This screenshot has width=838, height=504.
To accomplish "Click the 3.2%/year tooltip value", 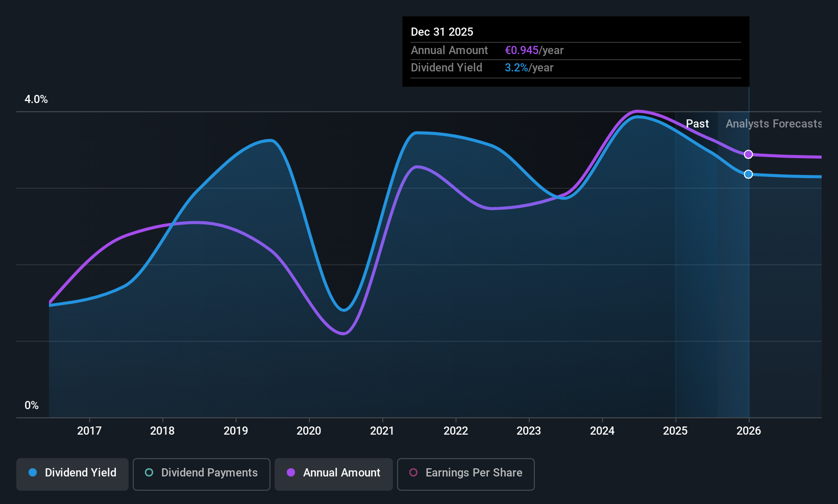I will coord(529,68).
